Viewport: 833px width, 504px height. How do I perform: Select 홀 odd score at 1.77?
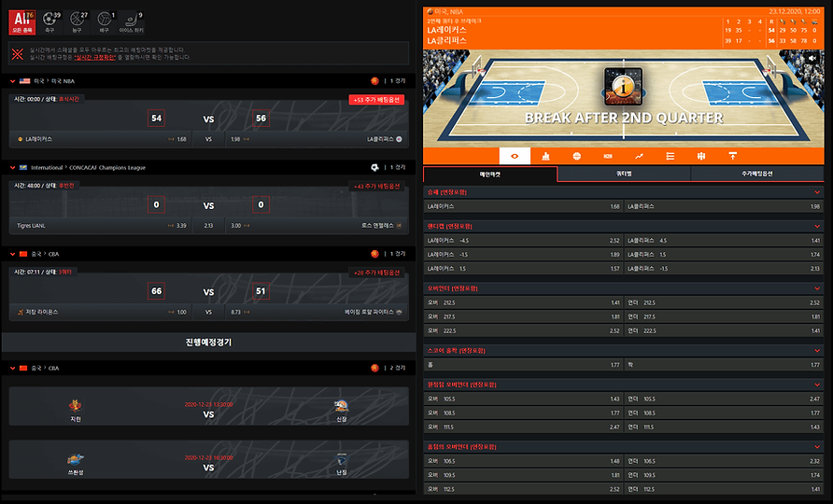[x=523, y=365]
